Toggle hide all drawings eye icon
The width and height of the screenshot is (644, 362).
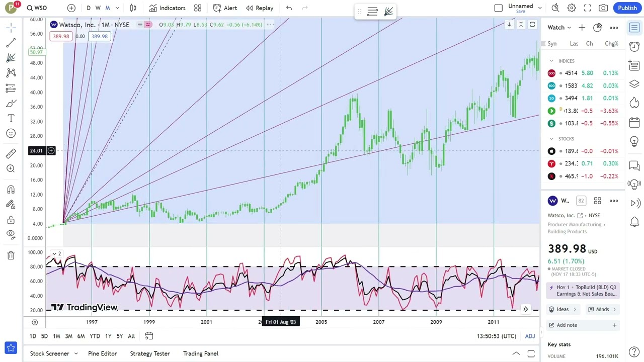11,234
